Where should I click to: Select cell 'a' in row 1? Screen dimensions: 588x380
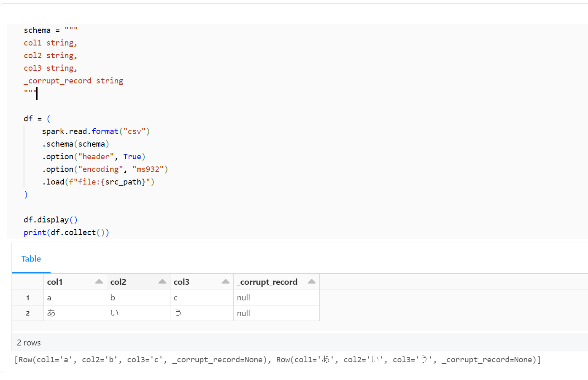[75, 297]
